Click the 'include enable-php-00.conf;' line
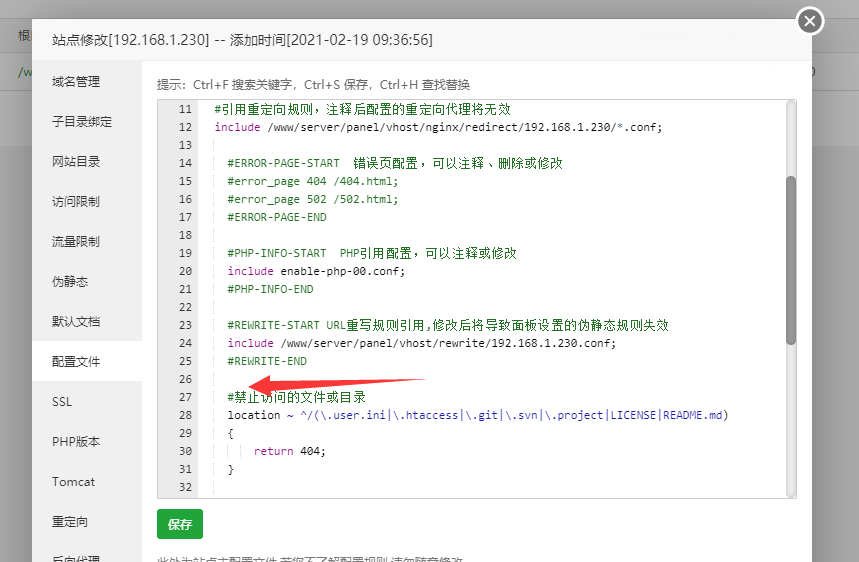 tap(316, 271)
